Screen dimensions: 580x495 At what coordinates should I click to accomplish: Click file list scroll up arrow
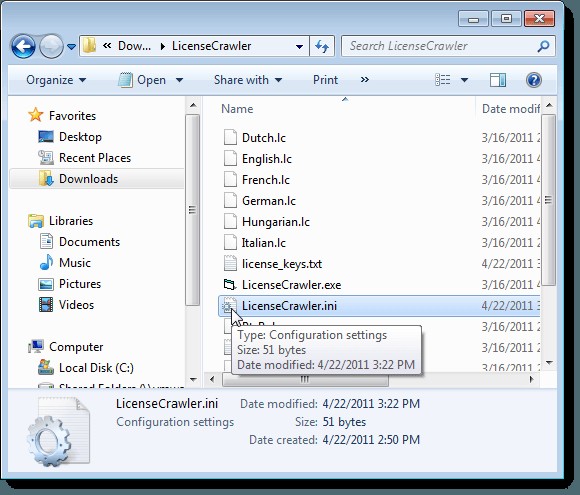click(x=549, y=105)
